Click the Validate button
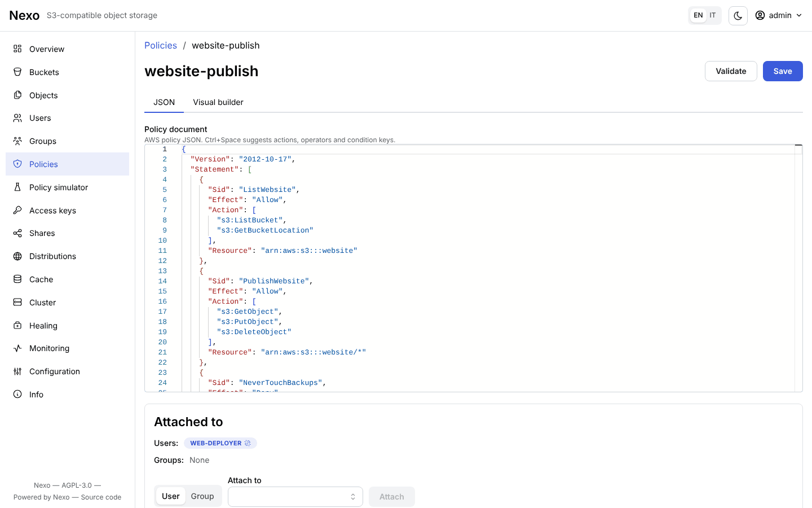812x508 pixels. [x=731, y=71]
